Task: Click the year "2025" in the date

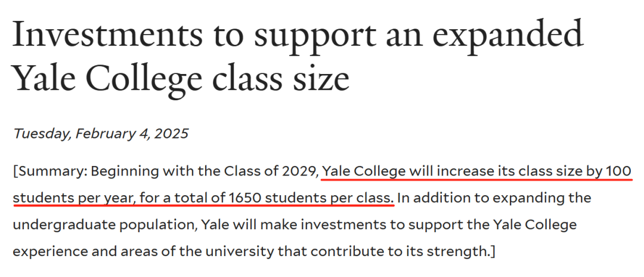Action: pos(171,133)
